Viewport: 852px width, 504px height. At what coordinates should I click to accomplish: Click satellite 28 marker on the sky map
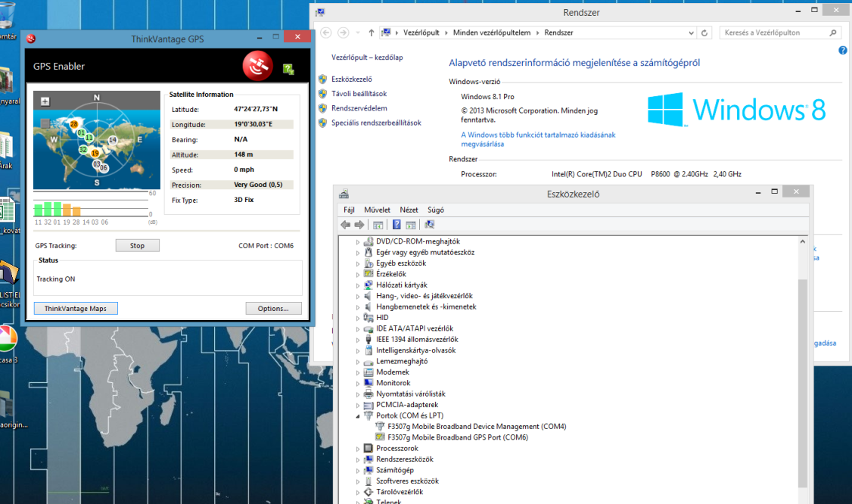pos(74,124)
